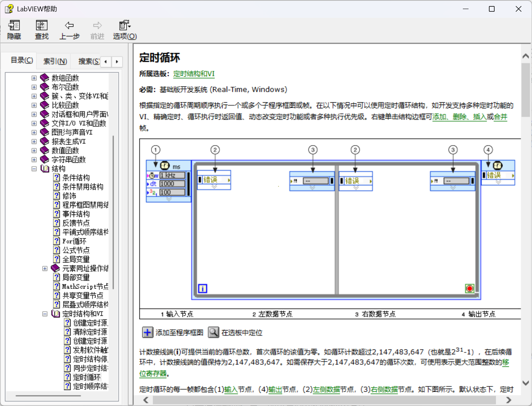532x406 pixels.
Task: Open the 选项(O) options icon
Action: coord(125,25)
